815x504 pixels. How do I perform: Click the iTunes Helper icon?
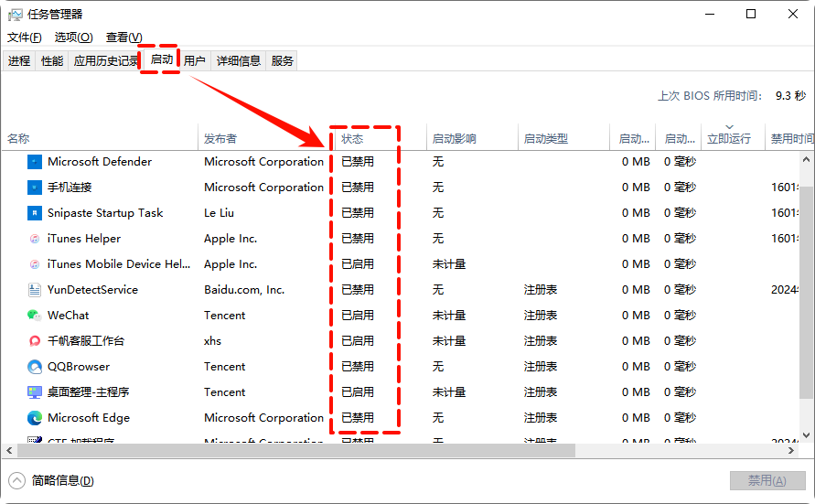tap(35, 239)
